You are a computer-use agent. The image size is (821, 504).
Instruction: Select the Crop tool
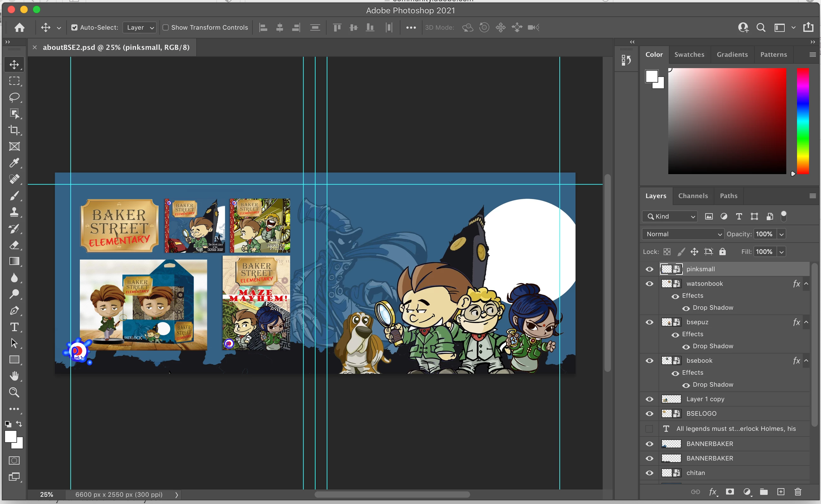tap(14, 130)
